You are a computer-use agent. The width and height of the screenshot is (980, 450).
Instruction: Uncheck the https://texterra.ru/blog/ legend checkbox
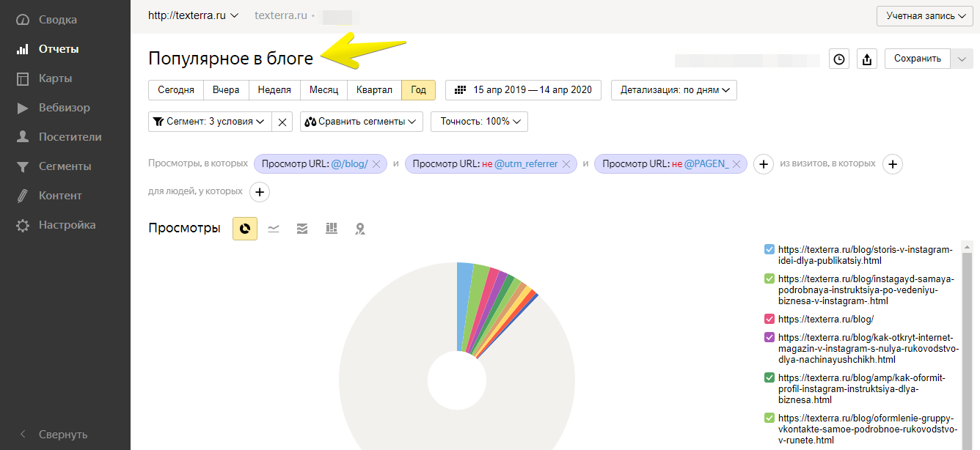pos(769,319)
